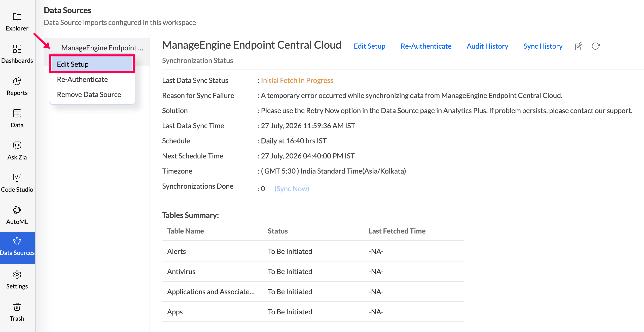This screenshot has height=332, width=644.
Task: Click the To Be Initiated status for Alerts
Action: [290, 251]
